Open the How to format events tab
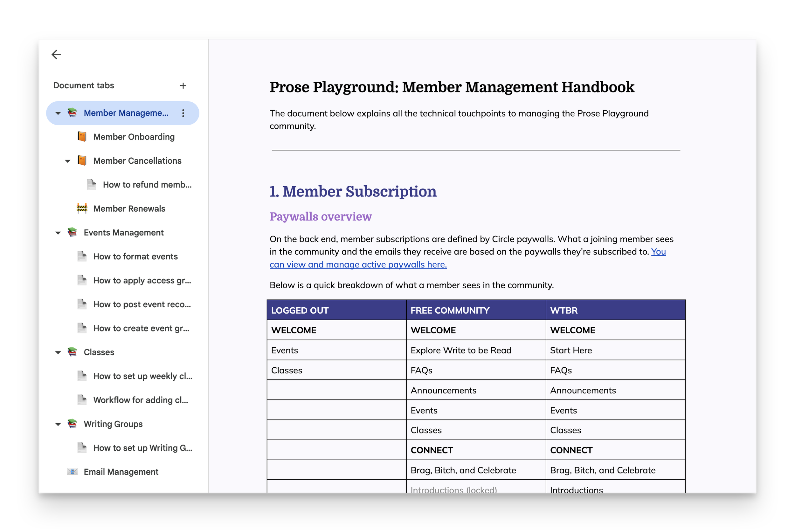Image resolution: width=795 pixels, height=532 pixels. 135,256
